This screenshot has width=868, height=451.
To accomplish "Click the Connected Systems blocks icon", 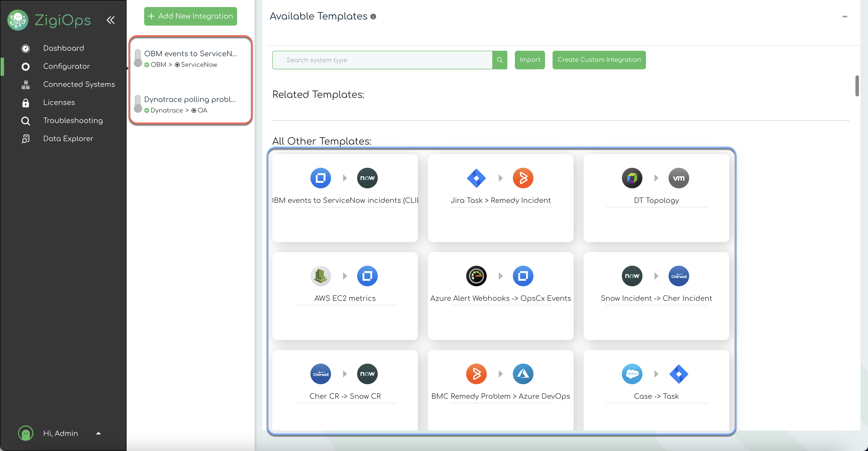I will click(26, 85).
